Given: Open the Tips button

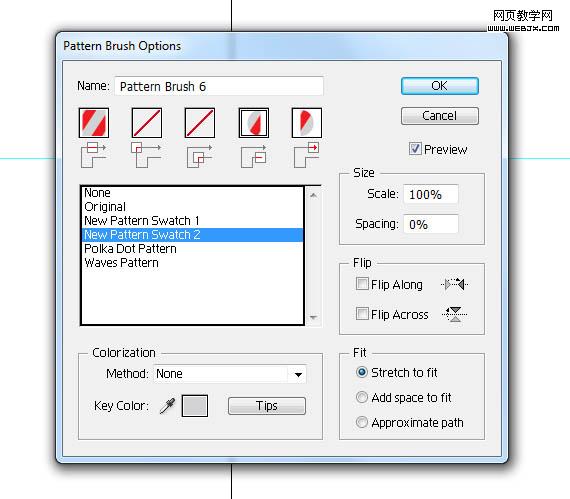Looking at the screenshot, I should [267, 406].
